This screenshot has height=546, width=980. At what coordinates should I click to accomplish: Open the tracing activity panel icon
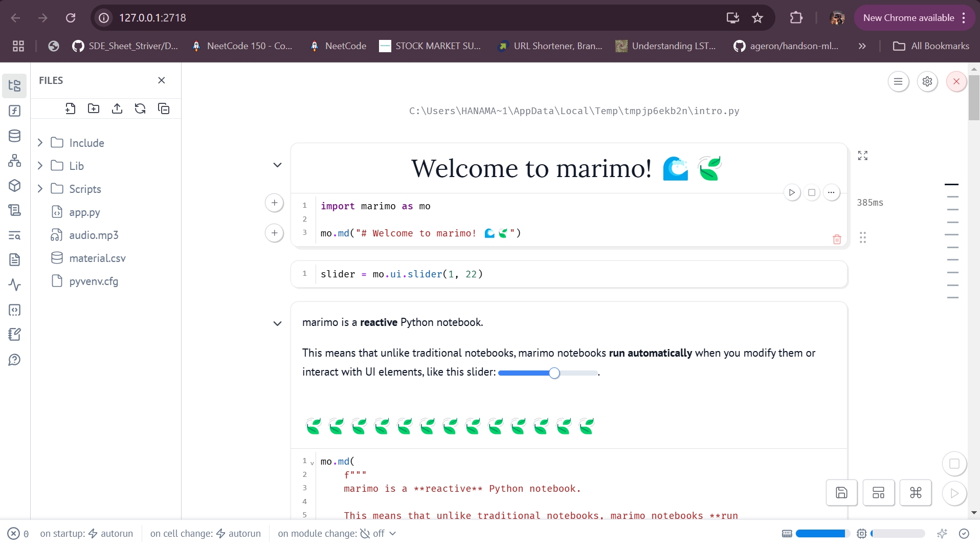pyautogui.click(x=14, y=285)
